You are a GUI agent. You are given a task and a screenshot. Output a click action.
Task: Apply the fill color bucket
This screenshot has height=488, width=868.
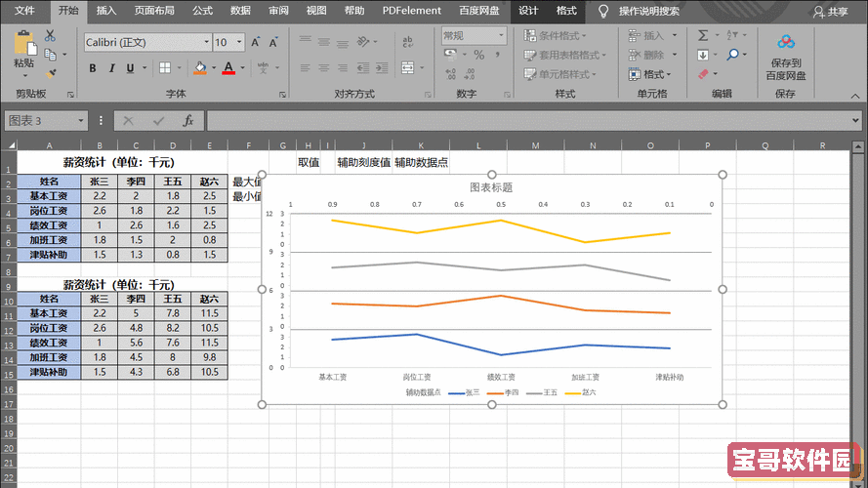point(200,68)
